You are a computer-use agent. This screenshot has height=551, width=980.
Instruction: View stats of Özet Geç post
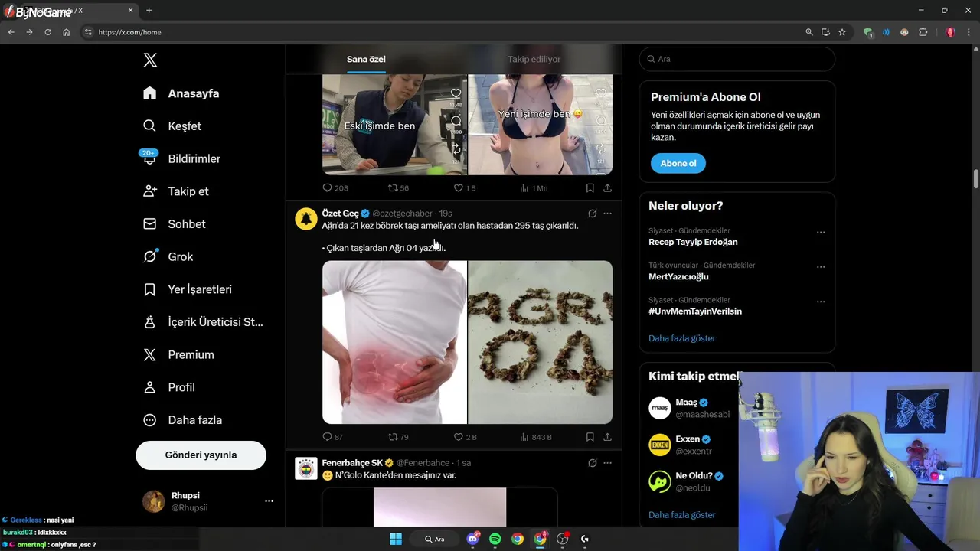click(x=536, y=437)
